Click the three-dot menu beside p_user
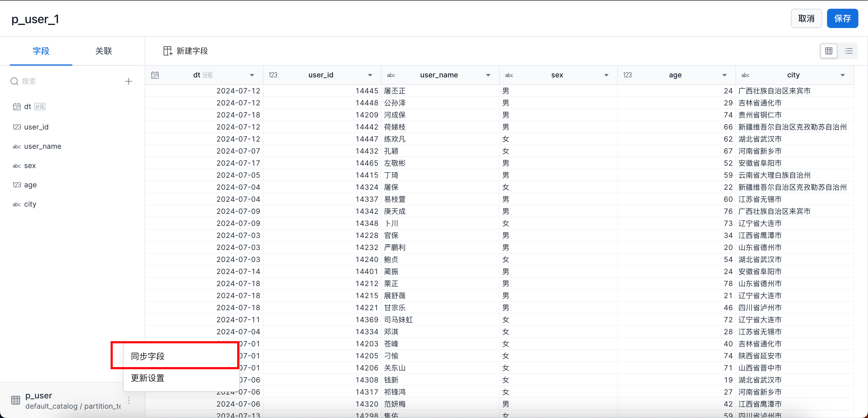Screen dimensions: 868x418 point(129,400)
